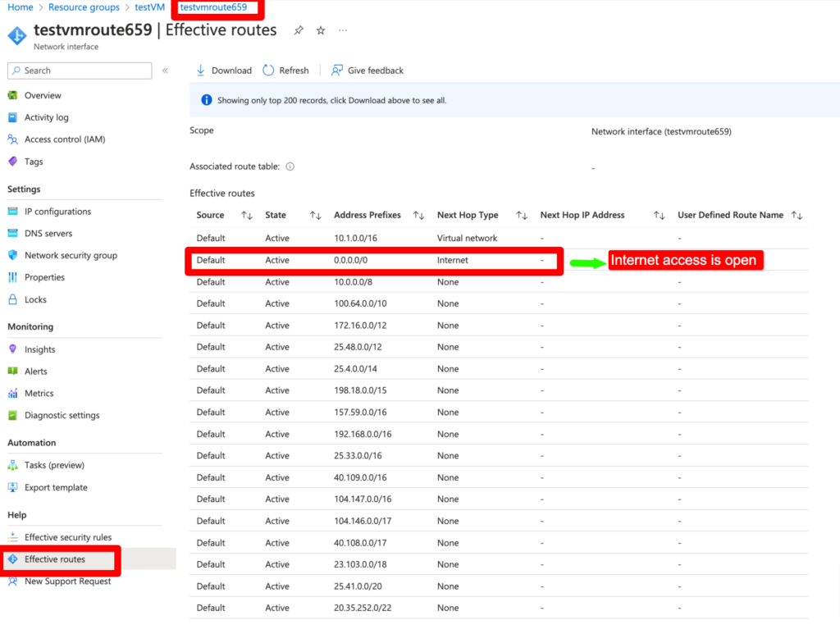Download the effective routes list

(223, 71)
